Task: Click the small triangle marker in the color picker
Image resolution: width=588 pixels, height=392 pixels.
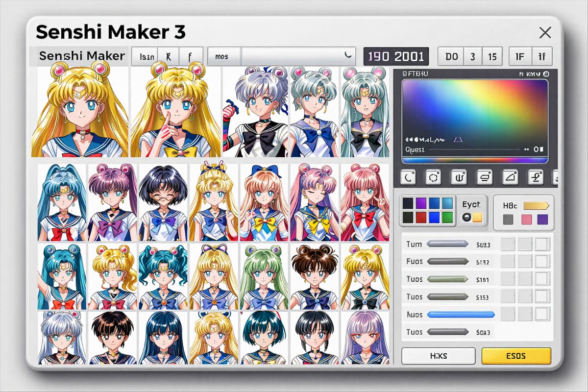Action: pyautogui.click(x=458, y=140)
